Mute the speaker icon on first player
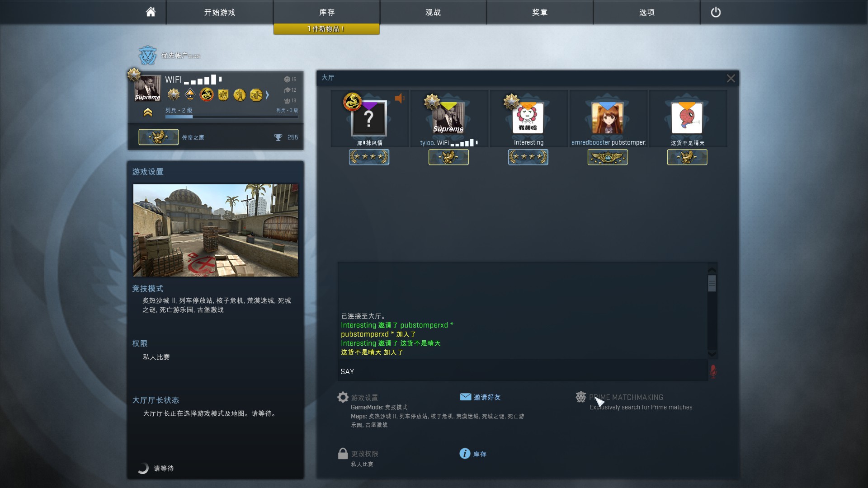This screenshot has height=488, width=868. [x=400, y=98]
